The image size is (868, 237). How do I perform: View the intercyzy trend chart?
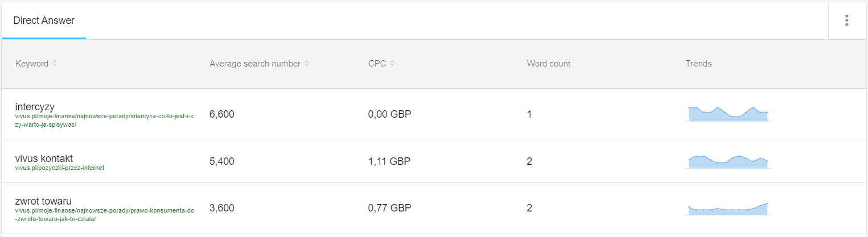tap(728, 114)
